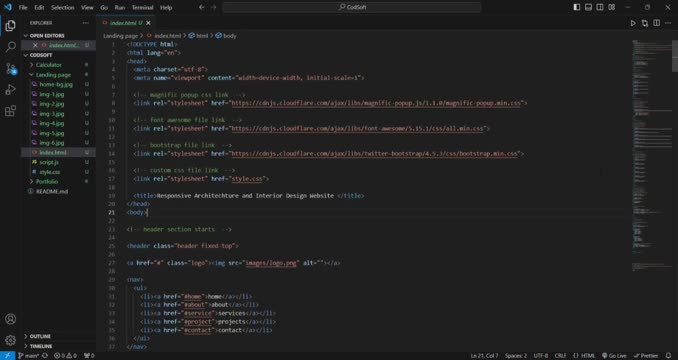Go forward with the right arrow
The image size is (678, 360).
click(x=214, y=7)
